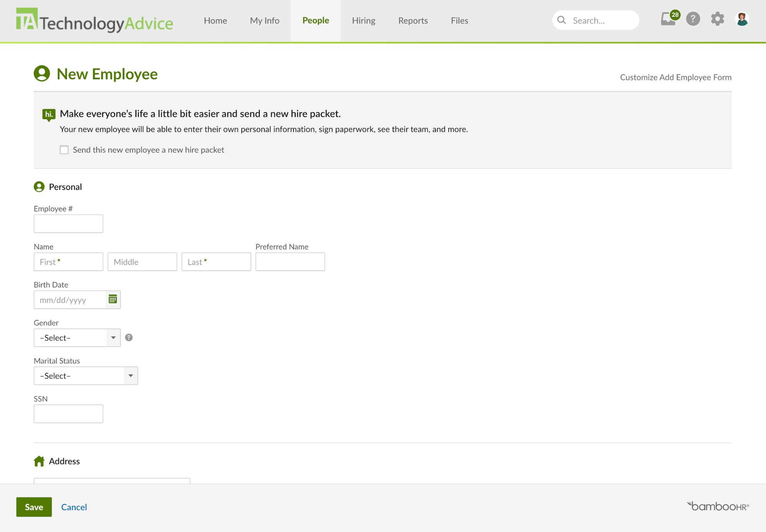Viewport: 766px width, 532px height.
Task: Switch to the Hiring tab
Action: [x=364, y=20]
